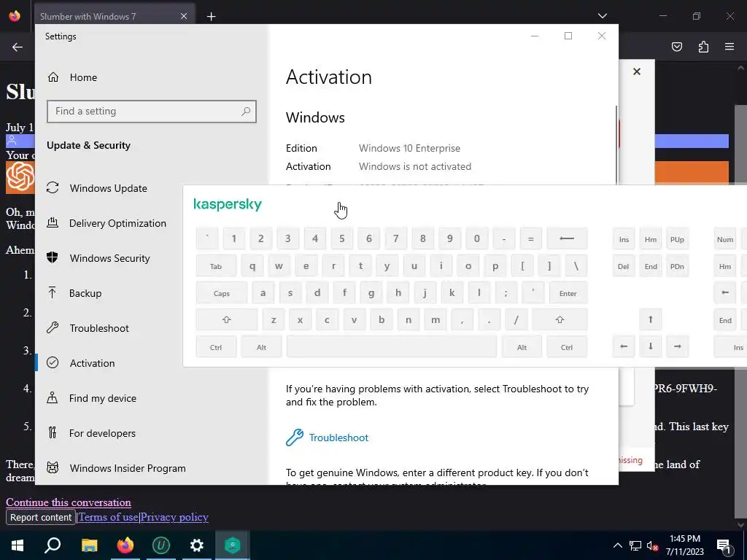Viewport: 747px width, 560px height.
Task: Show hidden tray icons chevron
Action: click(617, 545)
